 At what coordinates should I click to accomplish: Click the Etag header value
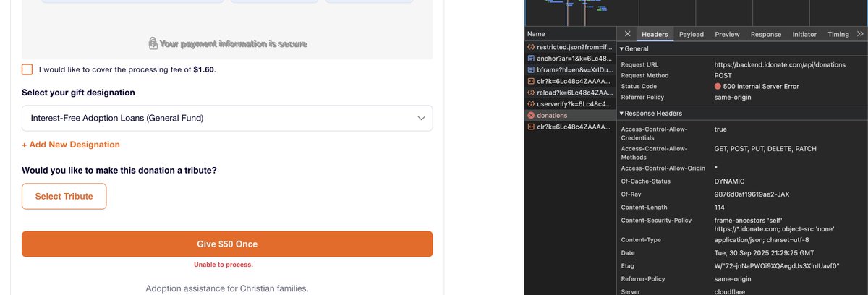tap(777, 265)
